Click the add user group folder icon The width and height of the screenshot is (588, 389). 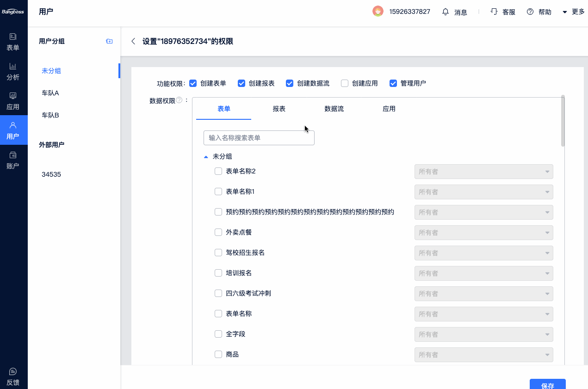(109, 41)
